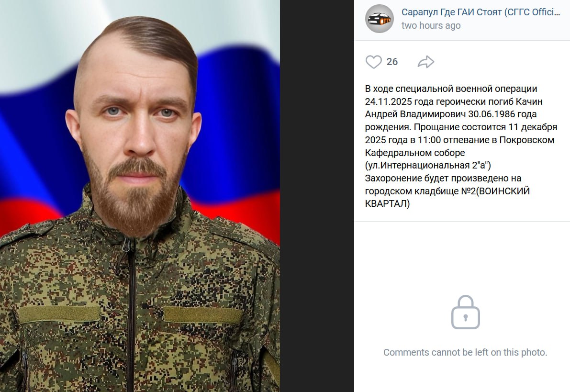Click the padlock icon in comments area
The height and width of the screenshot is (392, 570).
465,312
